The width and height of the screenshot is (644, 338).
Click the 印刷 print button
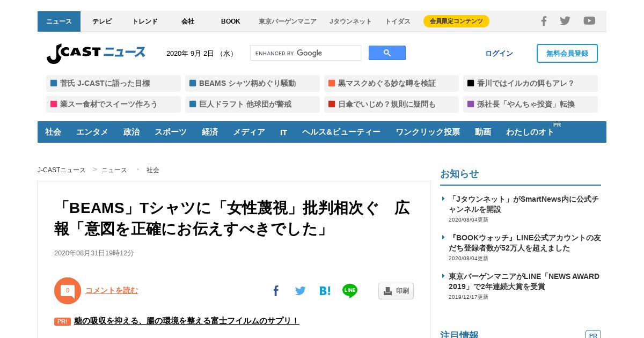pyautogui.click(x=396, y=291)
